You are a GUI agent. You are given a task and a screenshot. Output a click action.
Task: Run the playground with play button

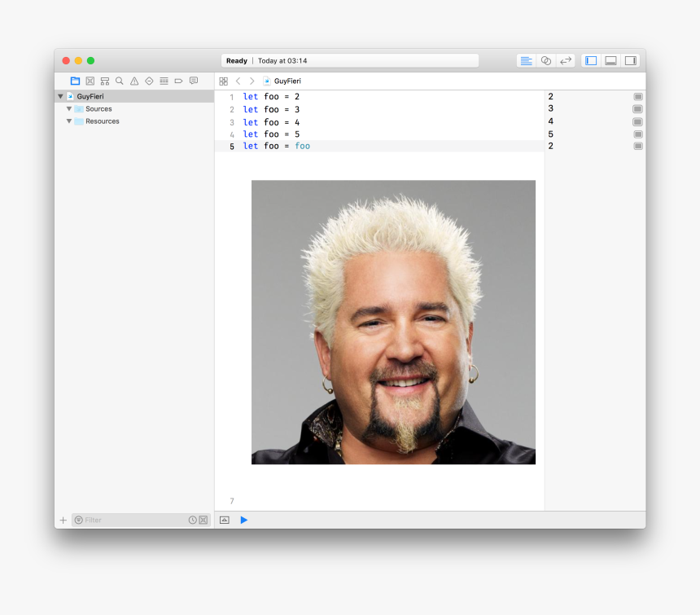tap(243, 521)
